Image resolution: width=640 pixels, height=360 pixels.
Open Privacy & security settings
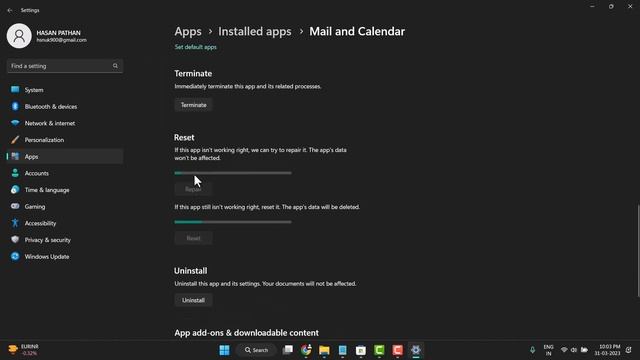(x=65, y=240)
